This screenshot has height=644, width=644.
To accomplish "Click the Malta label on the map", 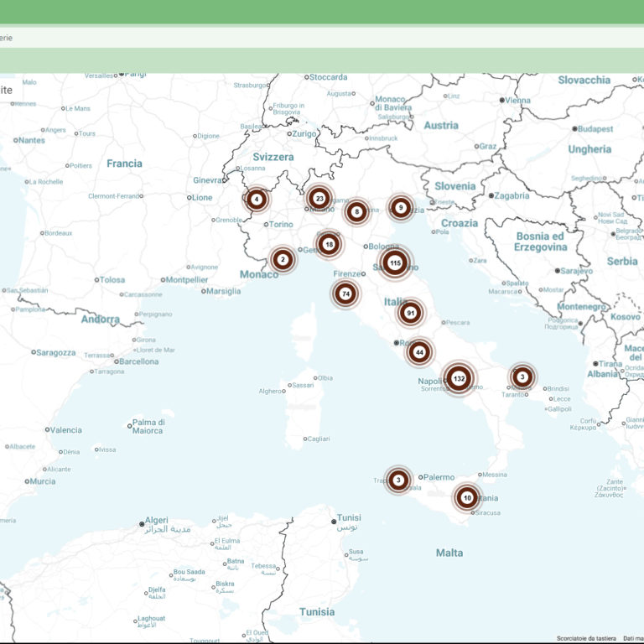I will pos(449,553).
